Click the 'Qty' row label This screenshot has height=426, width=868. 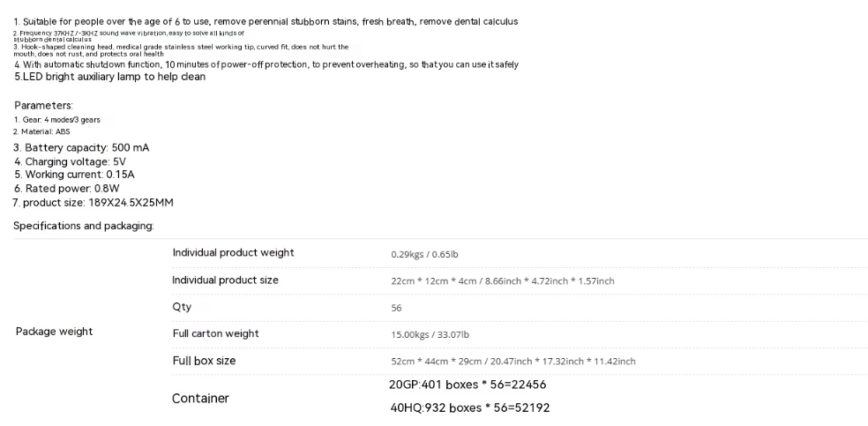pyautogui.click(x=182, y=307)
